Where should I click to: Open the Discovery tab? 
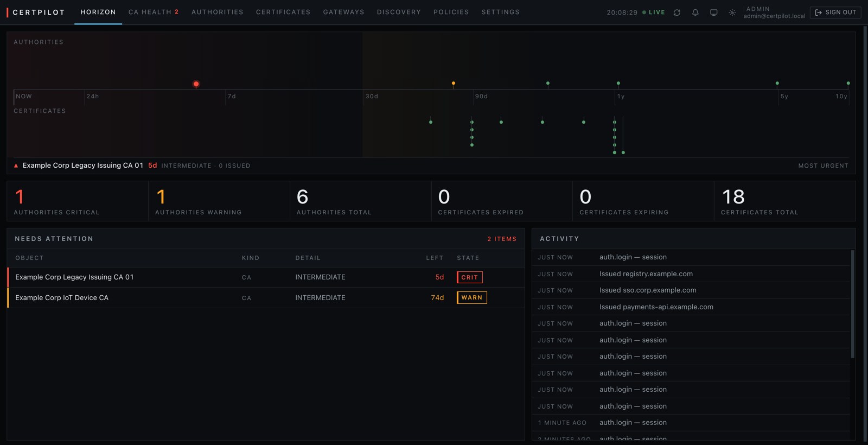pyautogui.click(x=399, y=12)
